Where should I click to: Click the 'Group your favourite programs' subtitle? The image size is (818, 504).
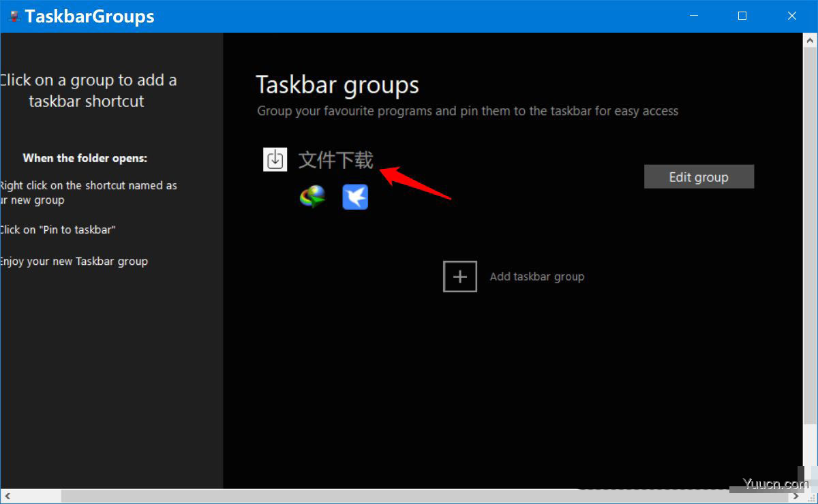pyautogui.click(x=468, y=111)
